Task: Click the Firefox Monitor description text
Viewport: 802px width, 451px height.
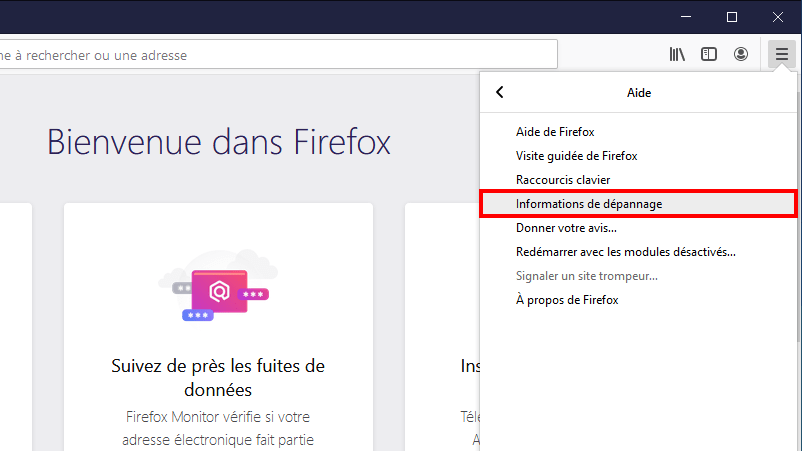Action: (x=218, y=429)
